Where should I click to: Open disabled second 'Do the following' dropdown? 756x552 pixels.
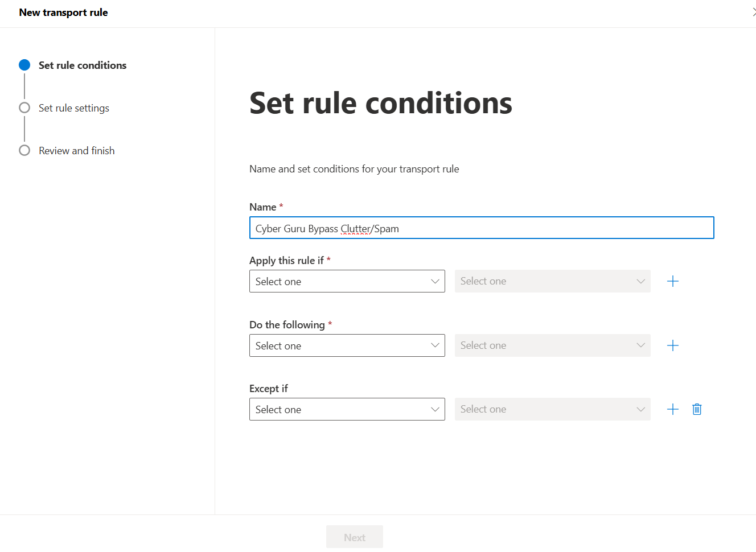(552, 345)
